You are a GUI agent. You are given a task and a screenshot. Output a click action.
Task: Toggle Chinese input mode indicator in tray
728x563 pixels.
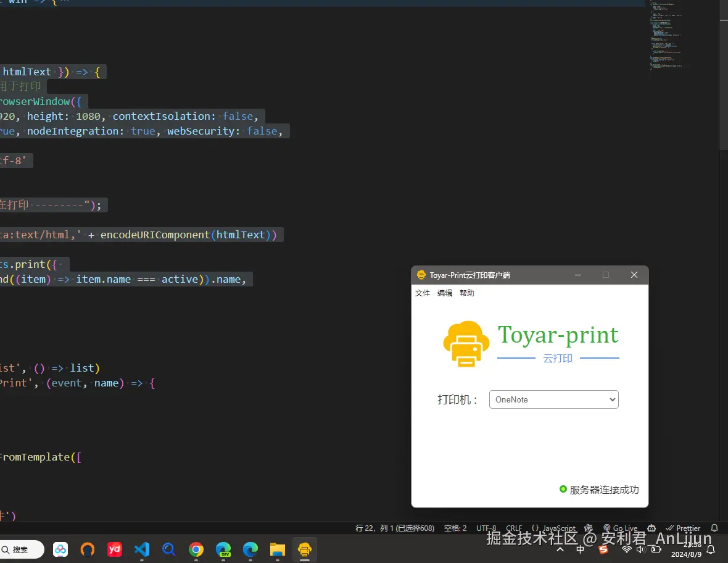(581, 549)
